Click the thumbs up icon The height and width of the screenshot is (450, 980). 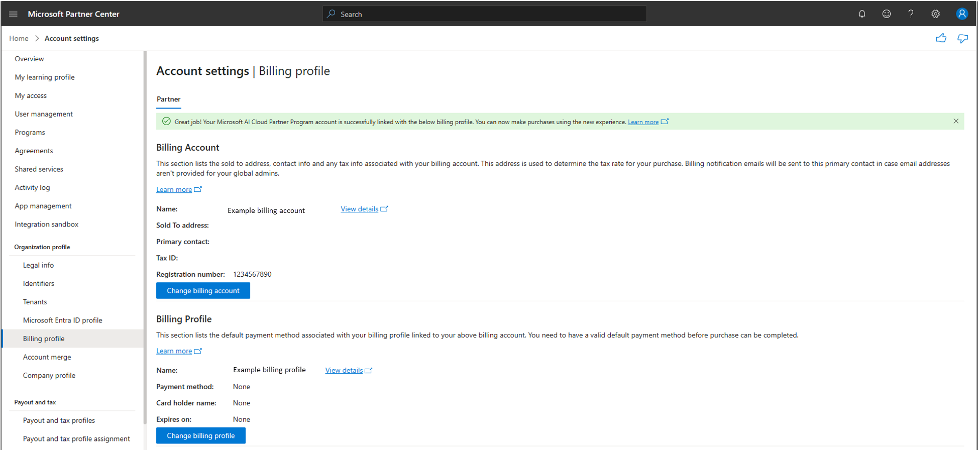941,38
